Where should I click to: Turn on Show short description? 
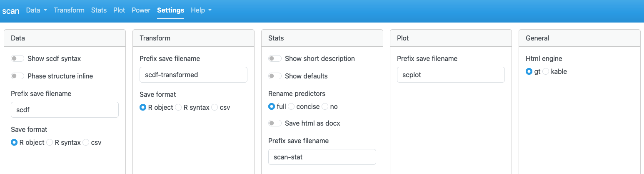click(275, 58)
